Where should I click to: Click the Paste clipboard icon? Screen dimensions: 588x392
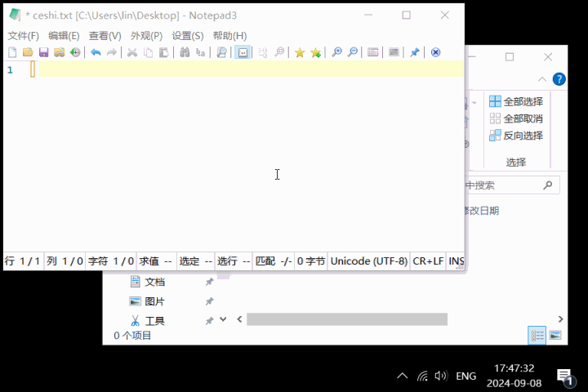[163, 52]
